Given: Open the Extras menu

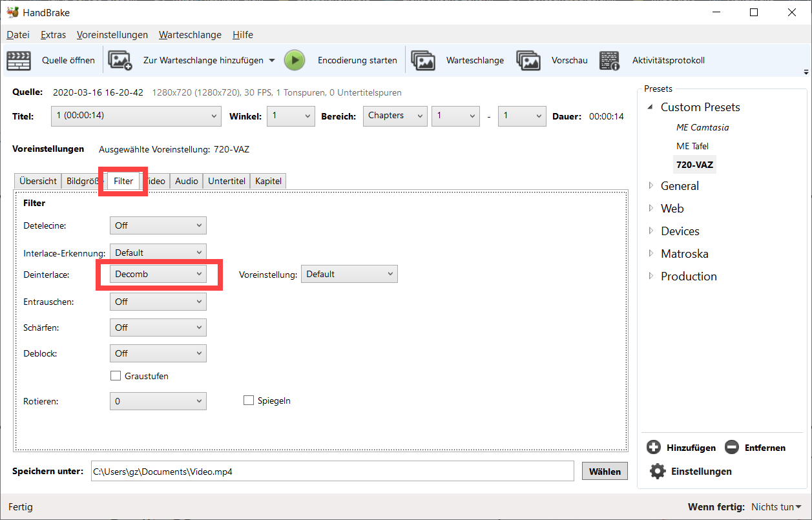Looking at the screenshot, I should pos(53,35).
